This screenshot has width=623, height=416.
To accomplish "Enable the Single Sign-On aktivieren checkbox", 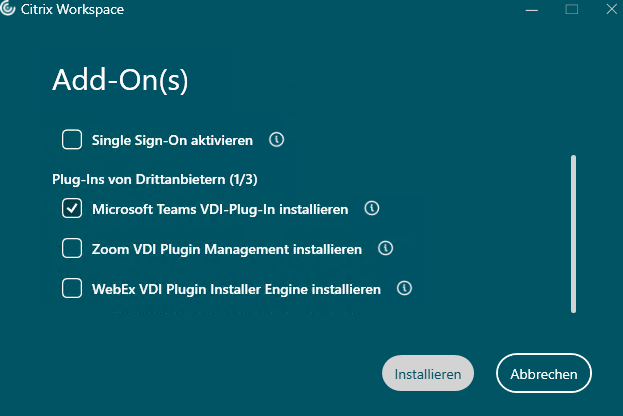I will click(72, 139).
